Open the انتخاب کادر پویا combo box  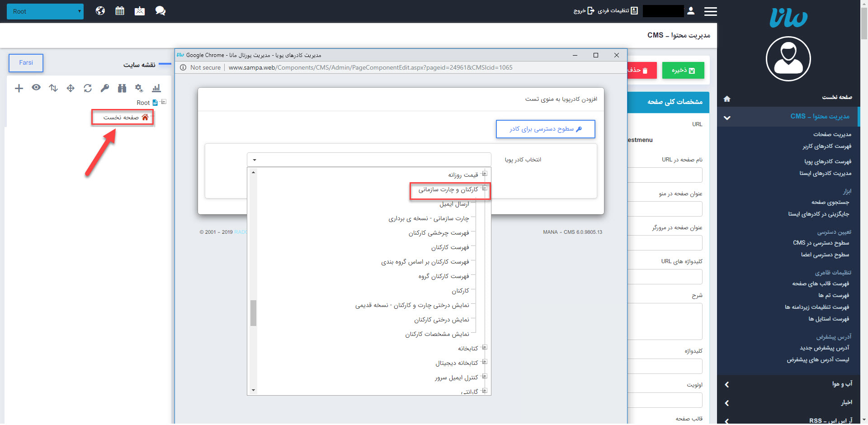pyautogui.click(x=368, y=160)
